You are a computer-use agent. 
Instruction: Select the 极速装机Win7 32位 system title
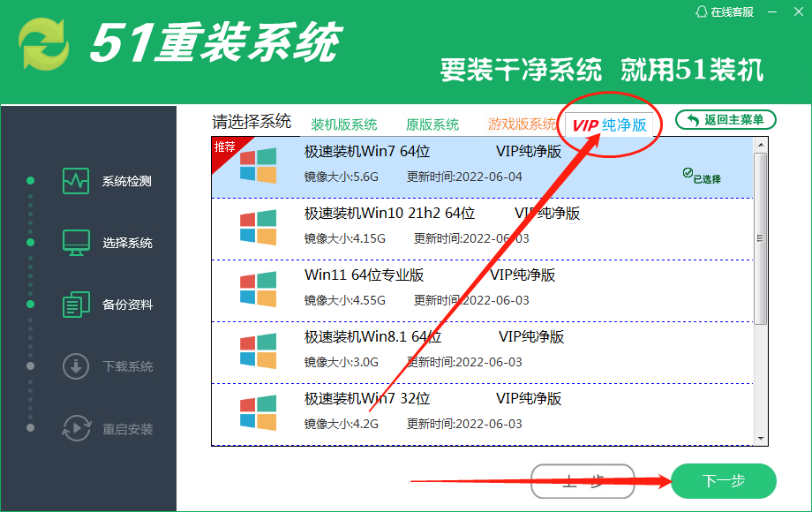(367, 399)
